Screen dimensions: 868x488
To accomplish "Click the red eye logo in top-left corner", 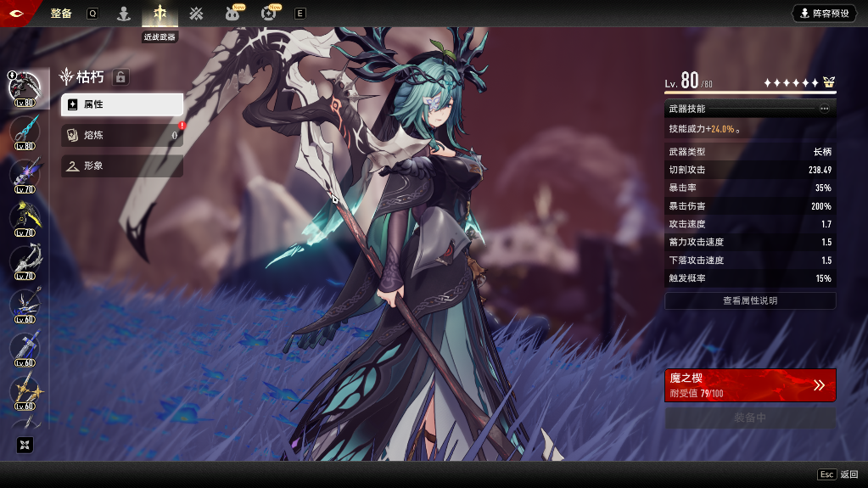I will click(17, 14).
